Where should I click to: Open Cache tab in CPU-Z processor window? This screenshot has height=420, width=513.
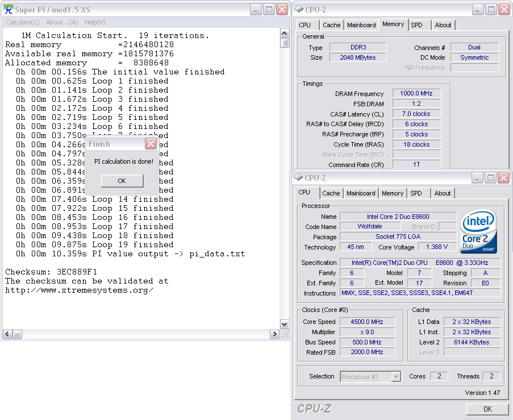pos(331,193)
